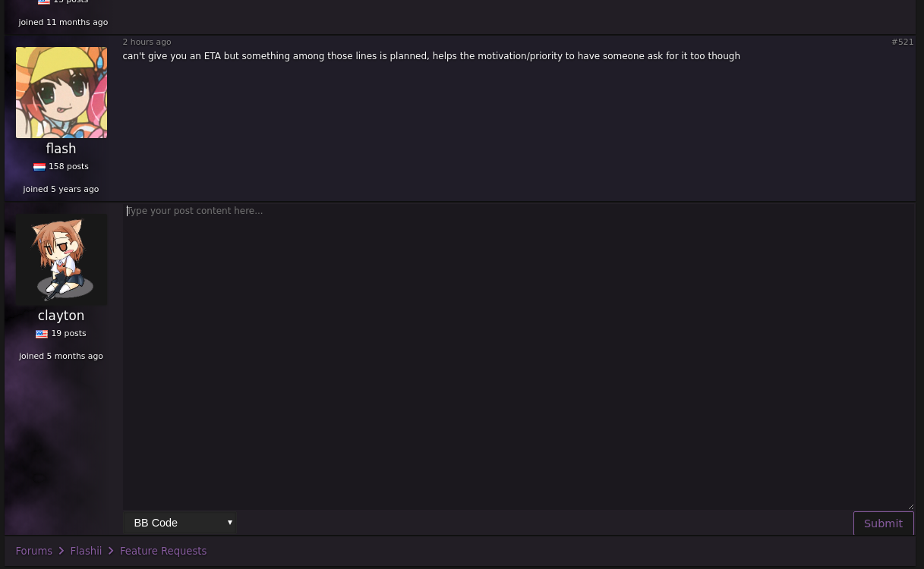This screenshot has height=569, width=924.
Task: Click "158 posts" under flash
Action: [x=68, y=167]
